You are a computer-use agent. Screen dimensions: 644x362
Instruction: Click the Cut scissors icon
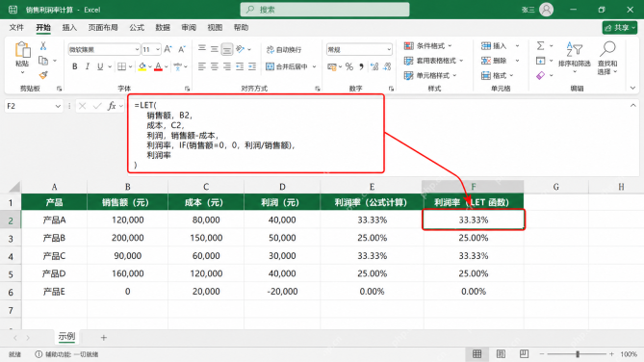click(43, 46)
